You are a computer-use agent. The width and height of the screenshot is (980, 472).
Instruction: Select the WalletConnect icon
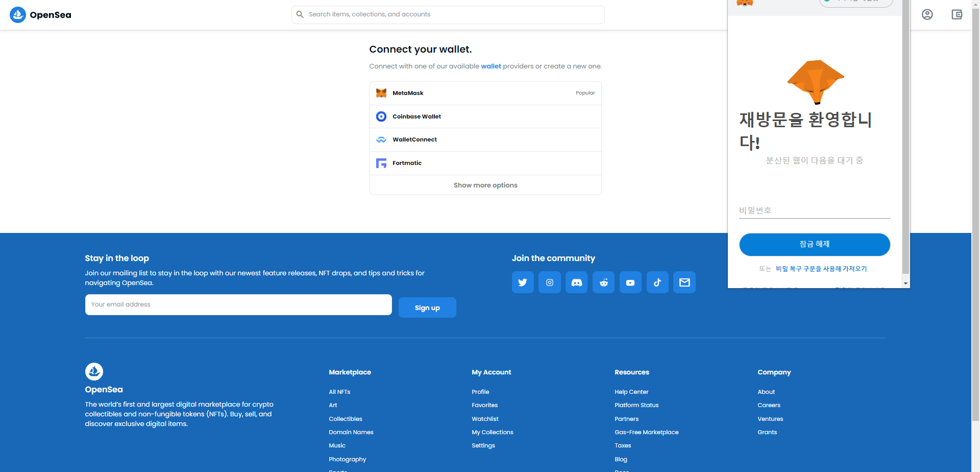(381, 139)
